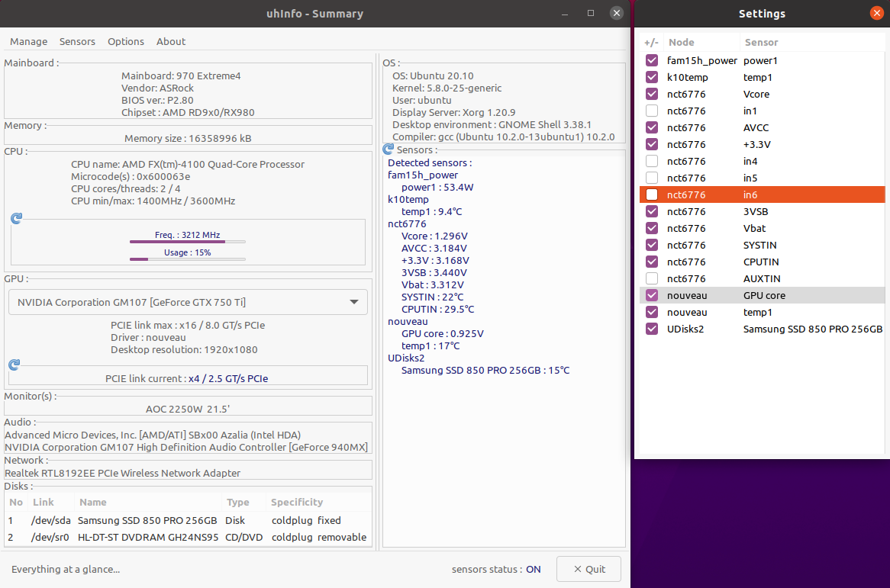Open the Options menu
890x588 pixels.
(x=126, y=41)
